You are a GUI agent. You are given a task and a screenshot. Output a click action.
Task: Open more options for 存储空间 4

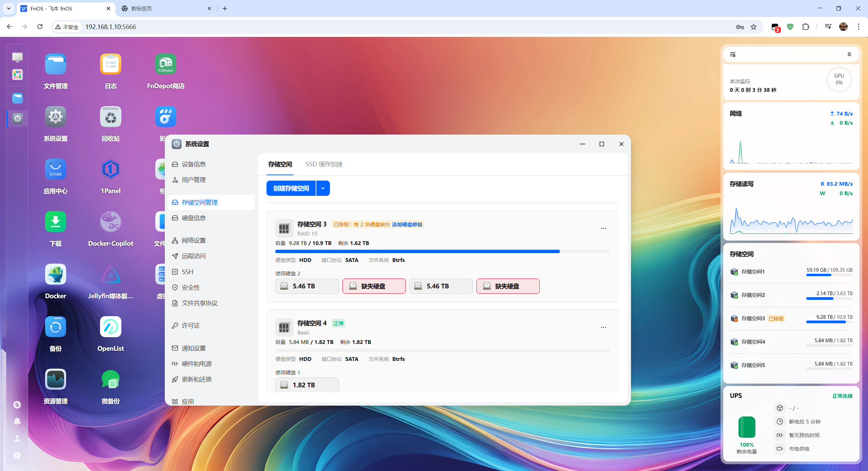(x=603, y=327)
